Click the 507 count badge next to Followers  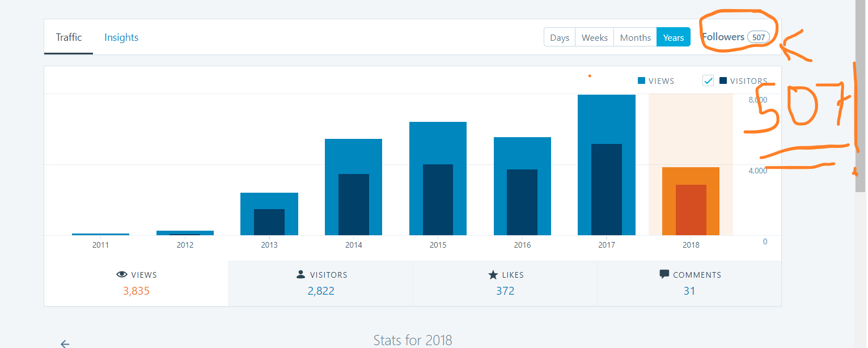pos(759,36)
